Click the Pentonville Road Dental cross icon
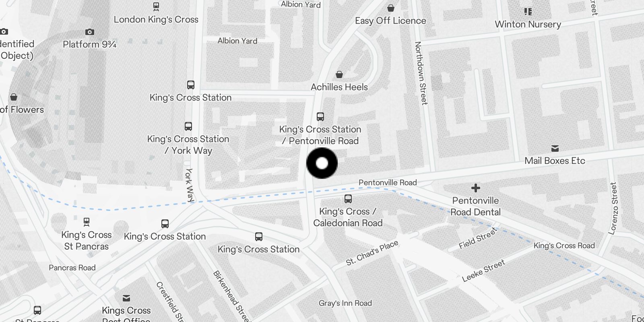The image size is (644, 322). (x=476, y=188)
